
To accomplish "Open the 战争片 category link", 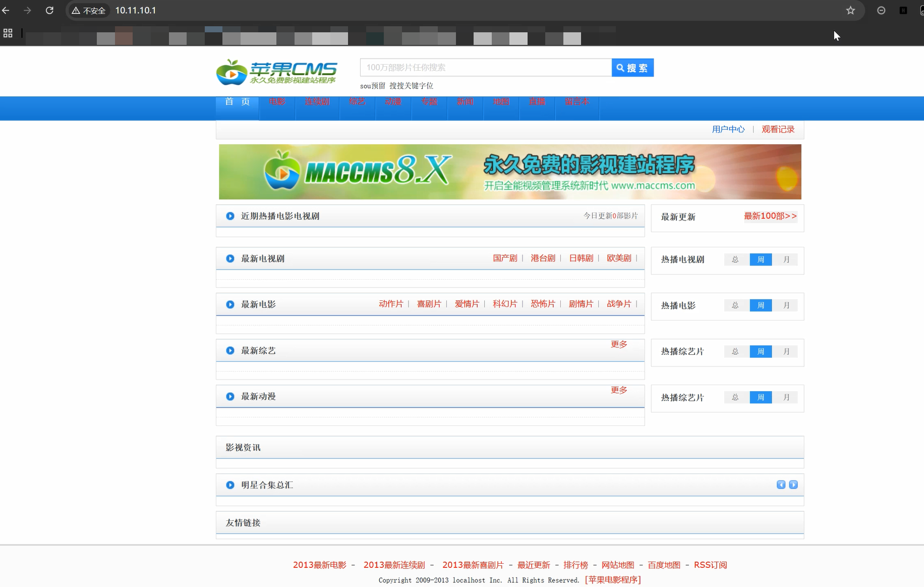I will point(619,304).
